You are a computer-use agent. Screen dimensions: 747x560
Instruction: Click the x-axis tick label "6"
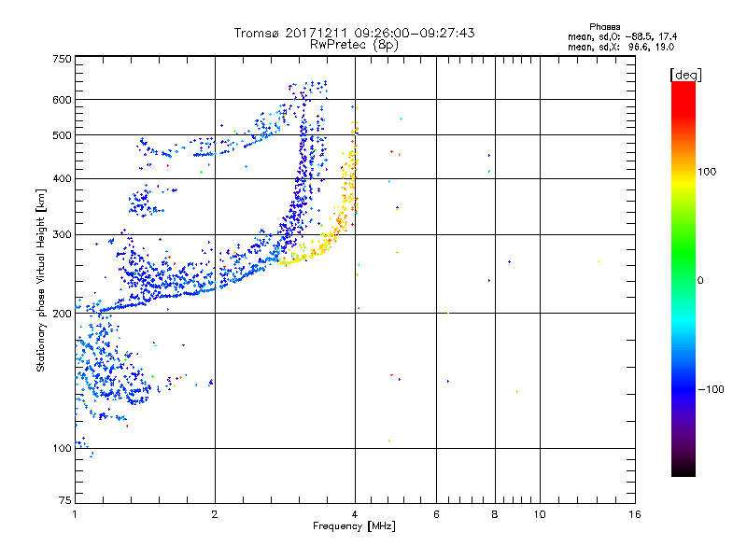click(436, 514)
